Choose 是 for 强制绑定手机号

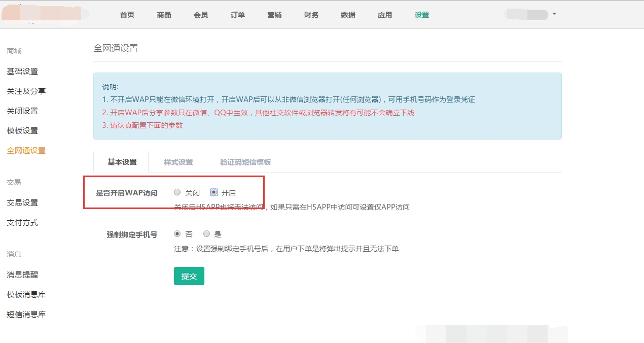[x=206, y=234]
